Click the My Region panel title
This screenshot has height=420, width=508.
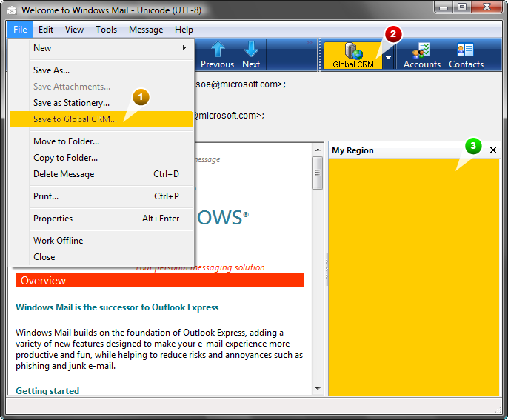pyautogui.click(x=352, y=150)
